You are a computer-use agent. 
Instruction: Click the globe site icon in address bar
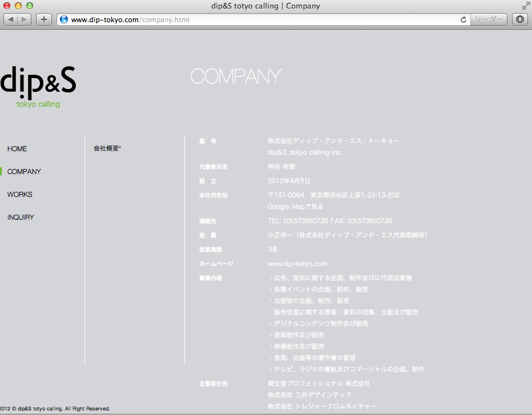(x=64, y=19)
